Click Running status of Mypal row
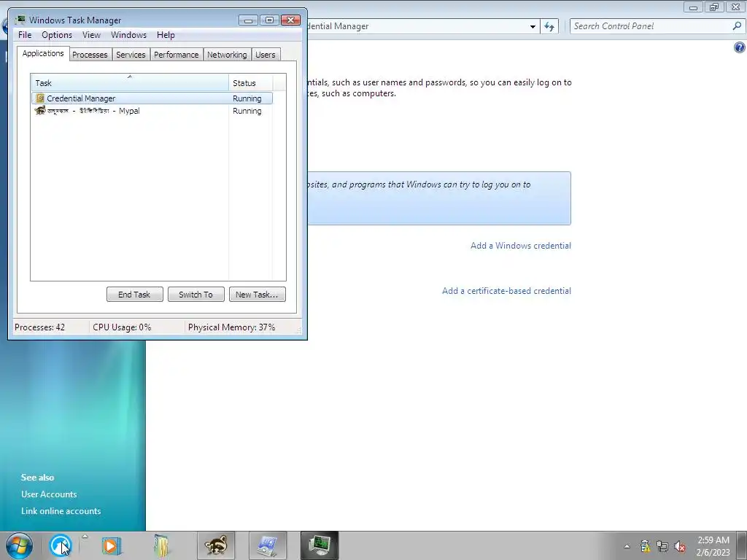The width and height of the screenshot is (747, 560). click(x=247, y=111)
